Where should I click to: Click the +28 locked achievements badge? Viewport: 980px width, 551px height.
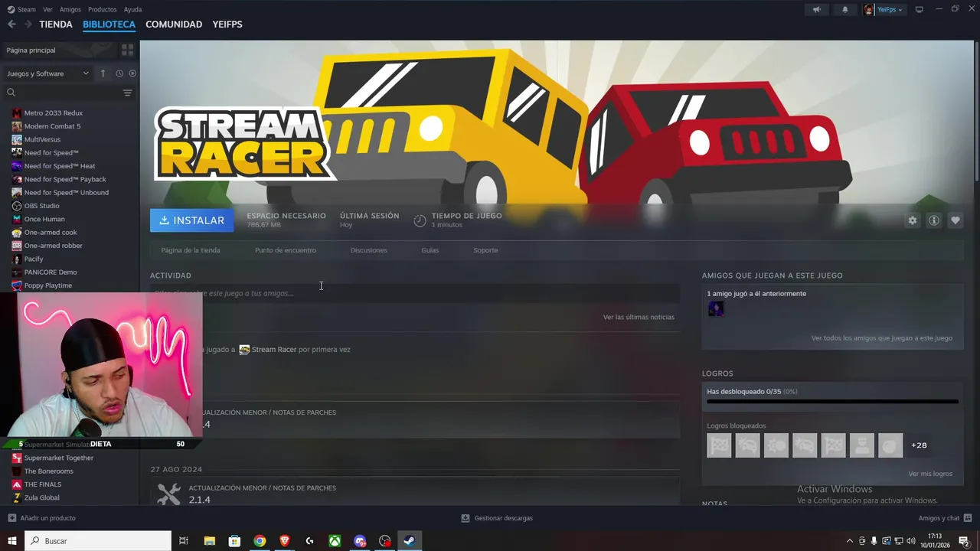pos(919,445)
